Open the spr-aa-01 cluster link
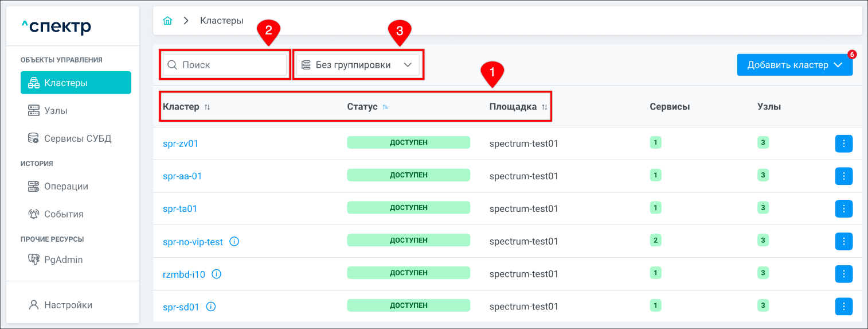The image size is (868, 329). (x=182, y=176)
